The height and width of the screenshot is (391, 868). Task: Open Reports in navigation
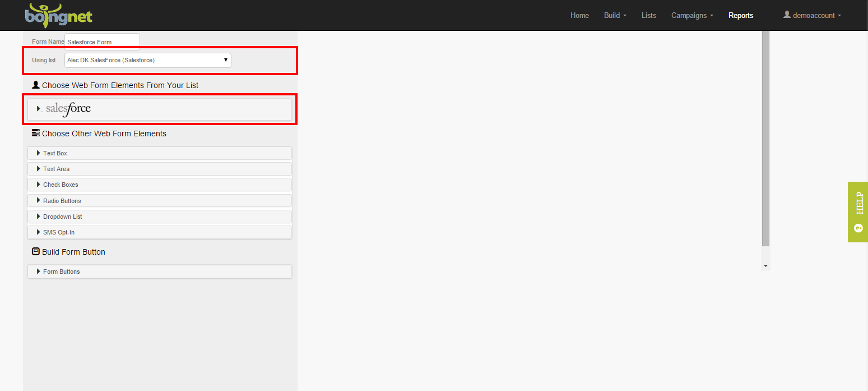[x=741, y=15]
